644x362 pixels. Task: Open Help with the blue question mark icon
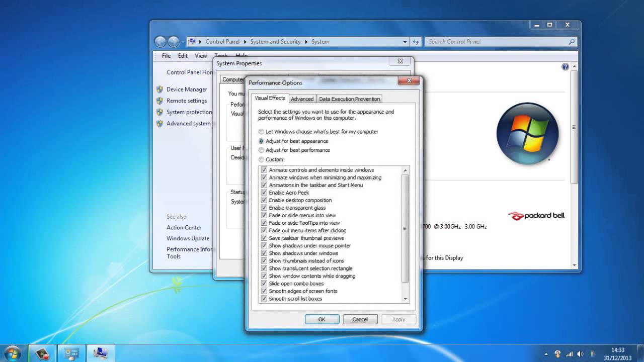pyautogui.click(x=565, y=67)
